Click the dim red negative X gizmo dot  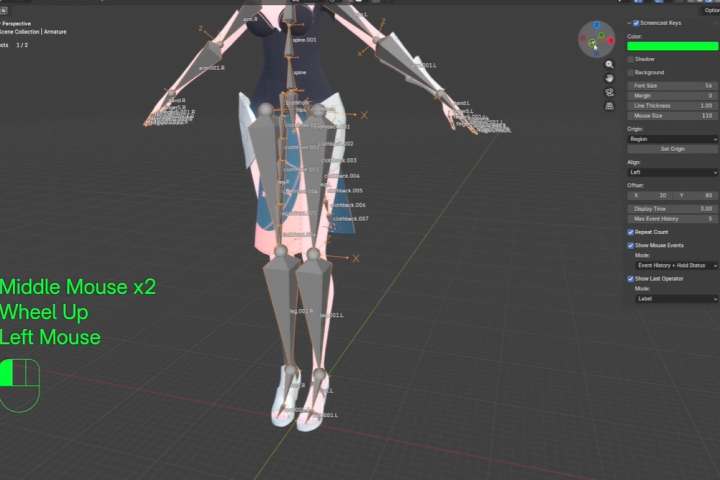tap(583, 38)
